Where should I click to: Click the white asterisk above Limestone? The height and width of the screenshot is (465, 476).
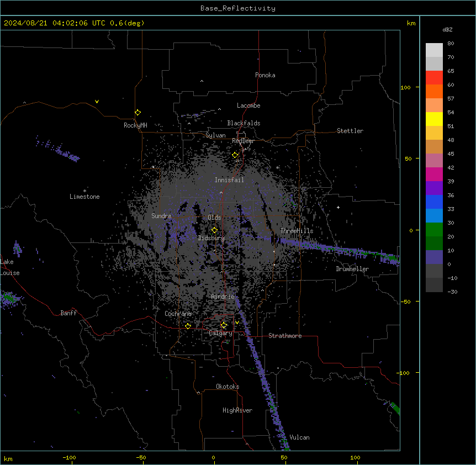[84, 191]
